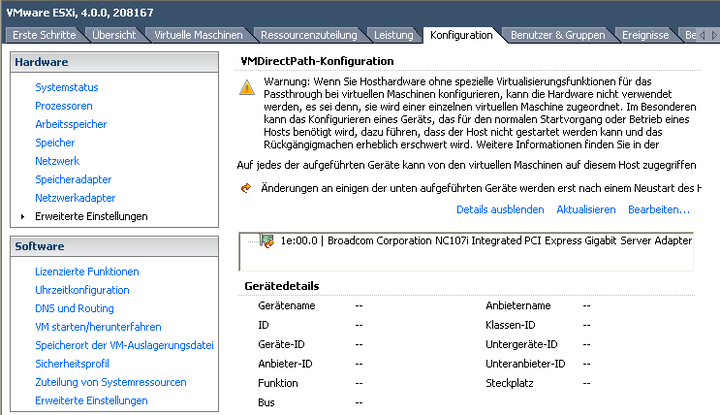The height and width of the screenshot is (415, 720).
Task: Open Prozessoren in Hardware panel
Action: click(x=64, y=106)
